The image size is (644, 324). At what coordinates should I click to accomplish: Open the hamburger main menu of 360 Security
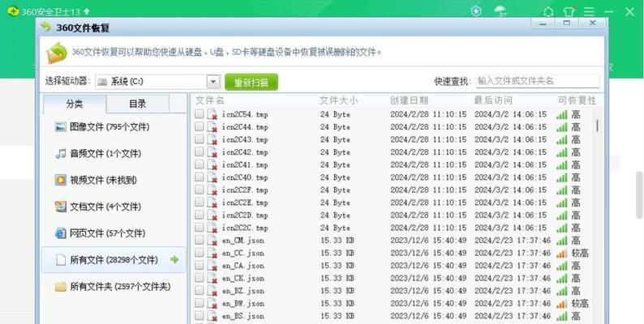[590, 12]
